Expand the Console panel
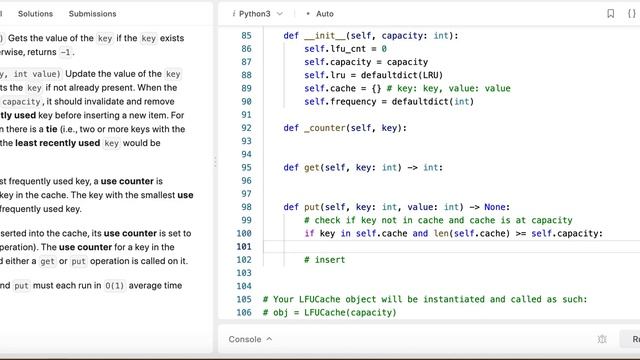This screenshot has height=360, width=640. coord(250,339)
